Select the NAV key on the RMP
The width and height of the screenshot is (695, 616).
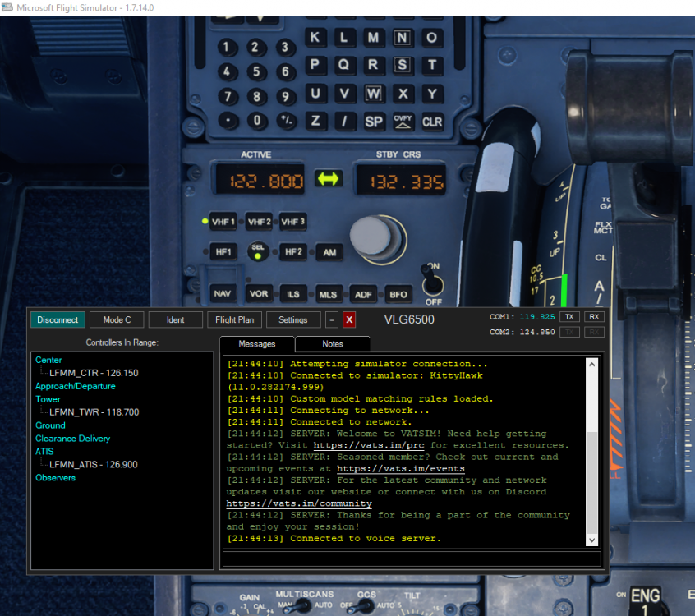[x=222, y=293]
